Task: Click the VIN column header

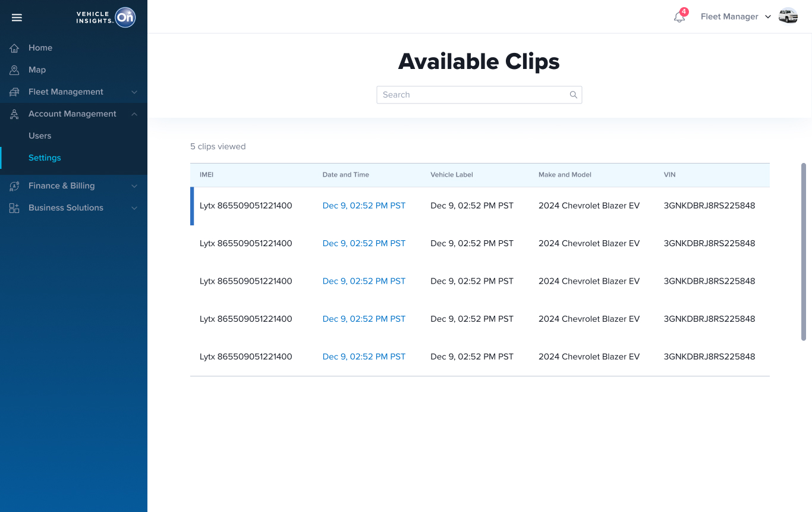Action: (669, 175)
